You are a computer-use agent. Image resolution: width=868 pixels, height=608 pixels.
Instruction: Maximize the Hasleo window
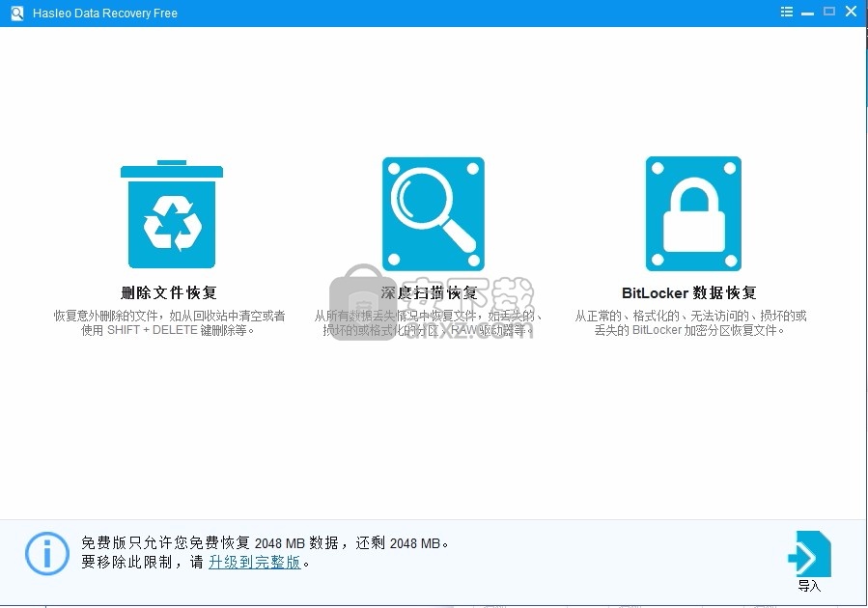829,11
